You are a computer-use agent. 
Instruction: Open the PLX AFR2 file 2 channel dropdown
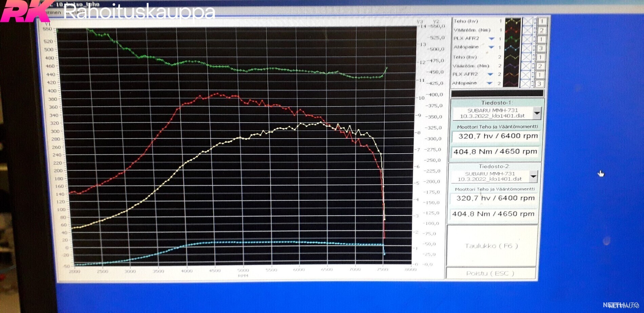[490, 74]
